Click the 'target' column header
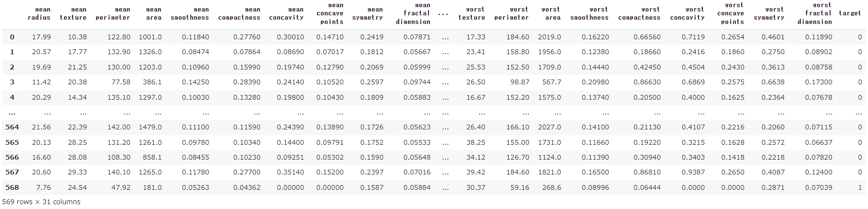868x209 pixels. click(850, 13)
